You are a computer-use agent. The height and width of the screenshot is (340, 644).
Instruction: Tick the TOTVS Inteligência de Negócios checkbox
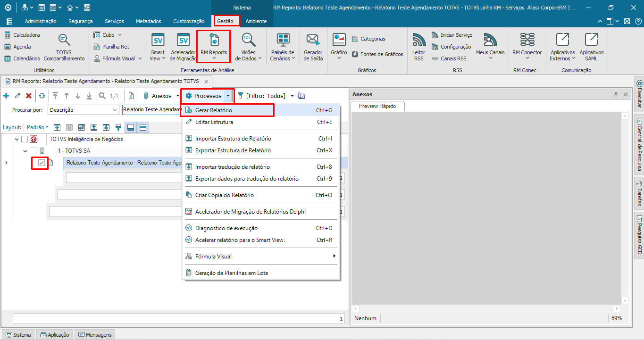(x=25, y=139)
